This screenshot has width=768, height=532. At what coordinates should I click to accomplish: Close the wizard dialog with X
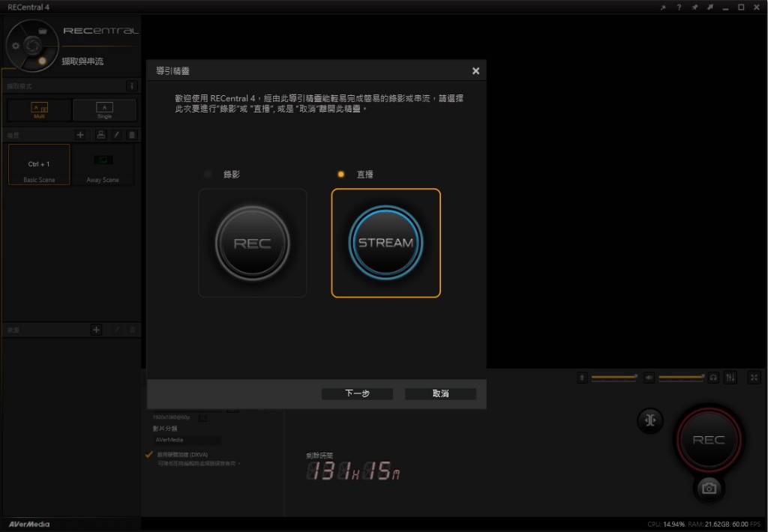tap(475, 71)
